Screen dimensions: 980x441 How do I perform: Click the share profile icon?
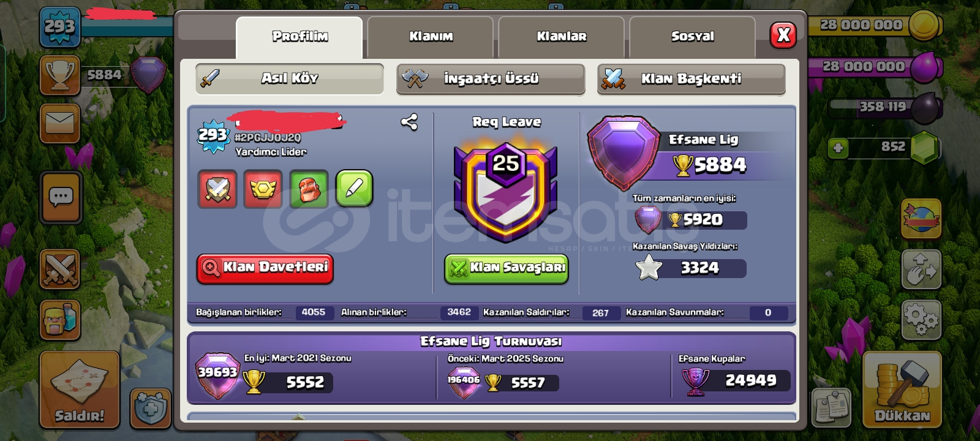click(409, 122)
